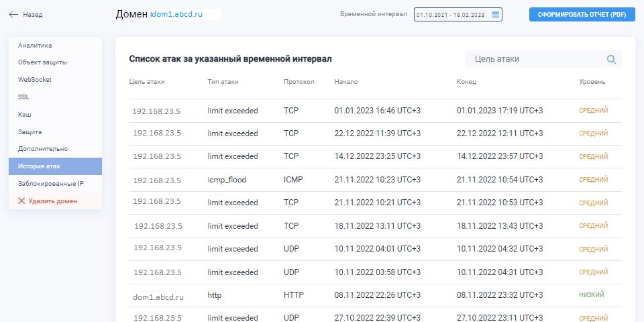The width and height of the screenshot is (644, 322).
Task: Click the back arrow icon
Action: tap(13, 14)
